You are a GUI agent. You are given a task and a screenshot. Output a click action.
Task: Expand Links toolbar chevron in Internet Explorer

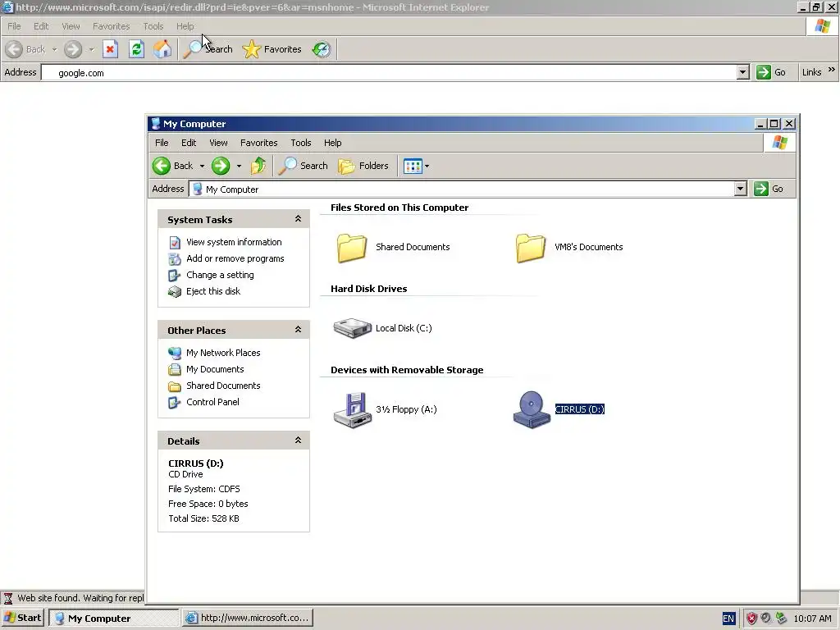click(832, 70)
